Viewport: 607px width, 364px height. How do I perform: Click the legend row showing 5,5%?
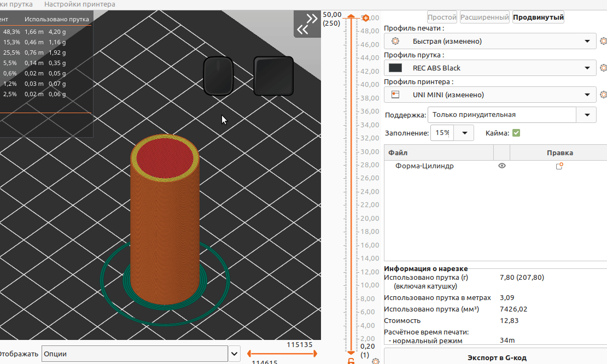point(46,63)
